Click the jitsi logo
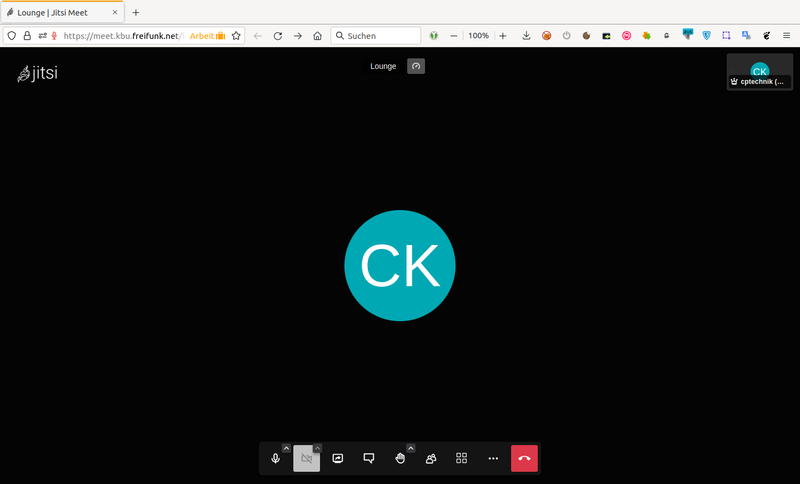Viewport: 800px width, 484px height. coord(38,73)
